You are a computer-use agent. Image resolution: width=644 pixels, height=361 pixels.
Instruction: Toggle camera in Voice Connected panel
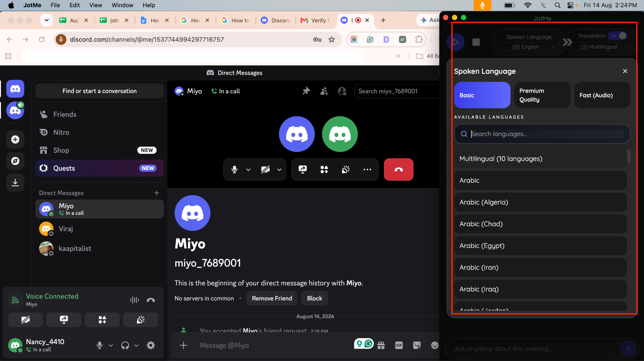tap(25, 320)
